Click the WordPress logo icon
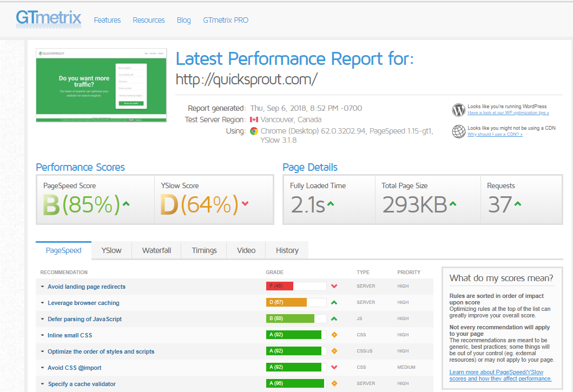Screen dimensions: 573x392 coord(459,110)
